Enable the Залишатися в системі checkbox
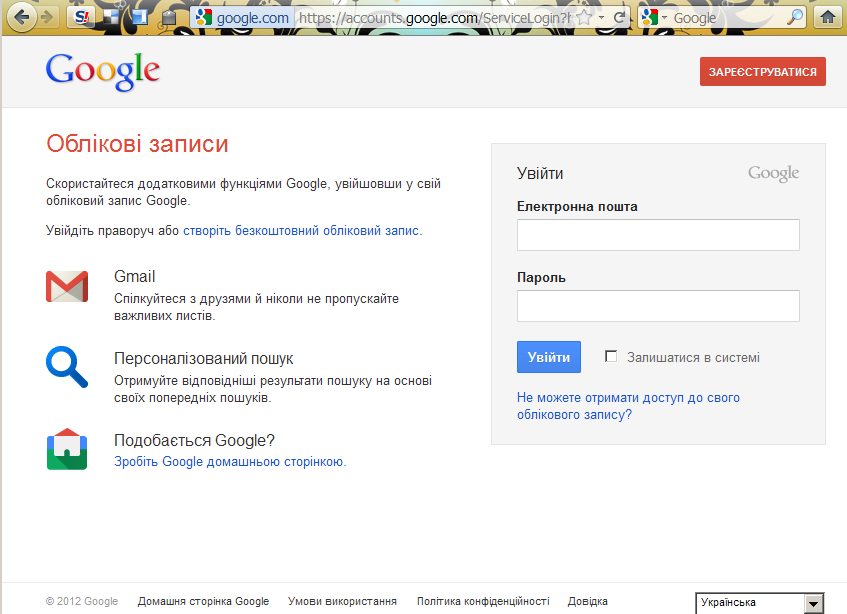This screenshot has height=614, width=847. point(611,356)
